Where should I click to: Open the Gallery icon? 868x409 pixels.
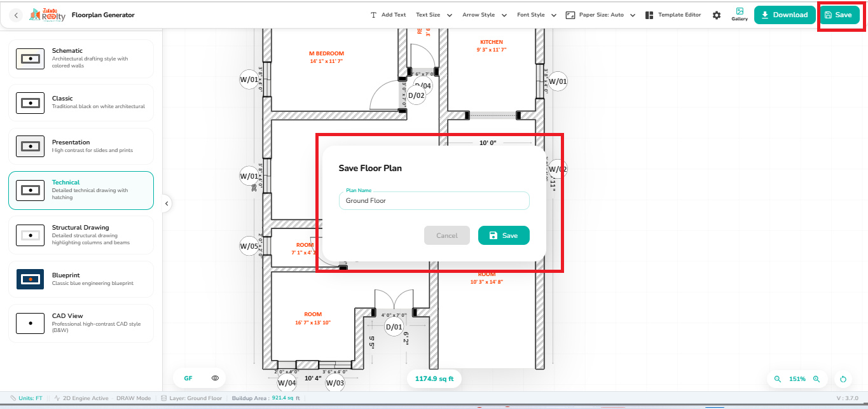click(740, 14)
